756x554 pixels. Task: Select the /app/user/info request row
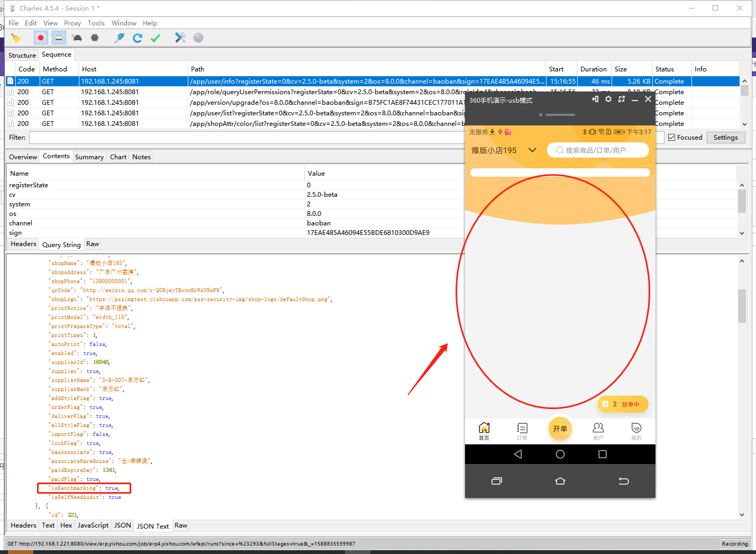(372, 81)
